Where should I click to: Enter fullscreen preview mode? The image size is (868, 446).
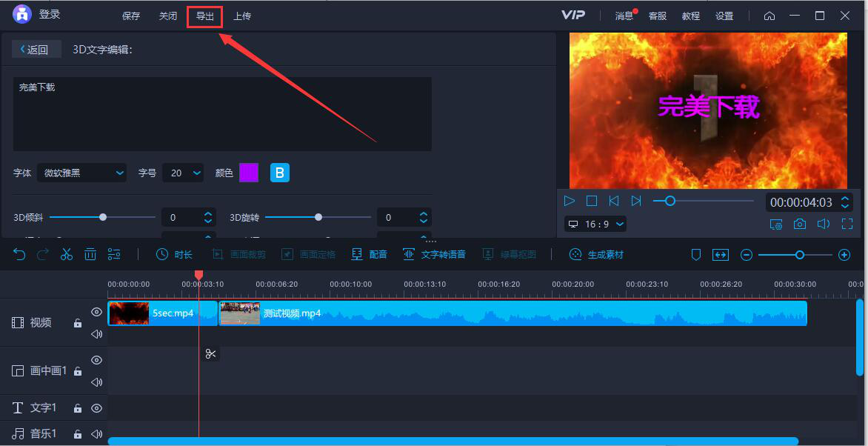(x=847, y=224)
